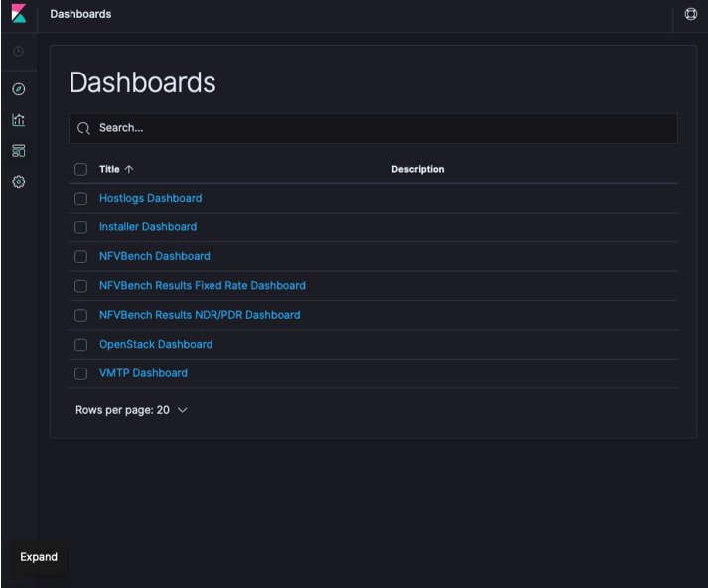
Task: Click the help lifebuoy icon
Action: (x=690, y=14)
